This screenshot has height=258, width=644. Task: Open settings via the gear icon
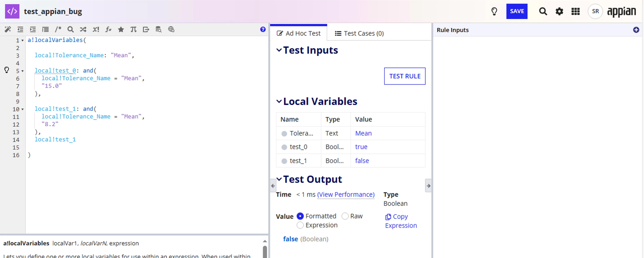(559, 11)
